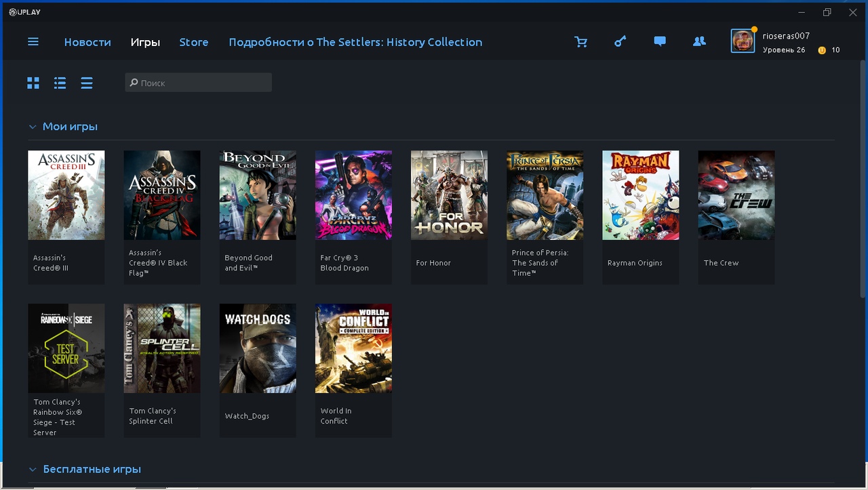Open the Store tab
This screenshot has height=490, width=868.
tap(193, 42)
